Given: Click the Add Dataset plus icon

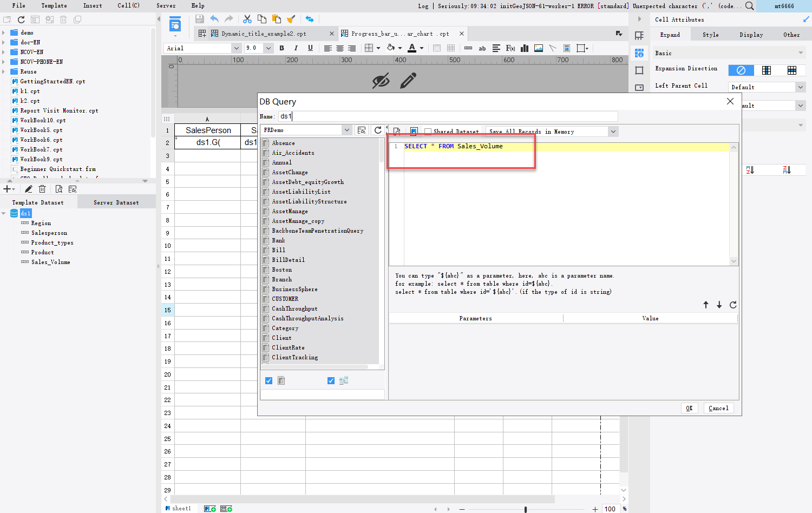Looking at the screenshot, I should [x=6, y=189].
